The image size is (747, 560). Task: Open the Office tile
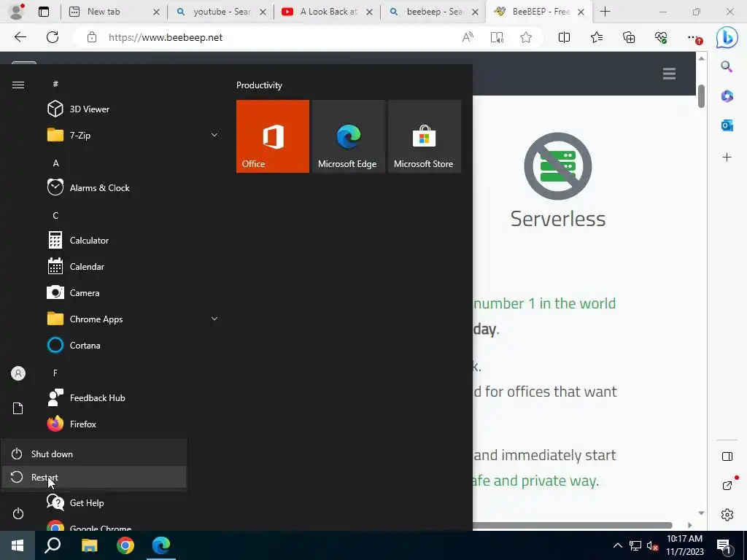click(273, 136)
